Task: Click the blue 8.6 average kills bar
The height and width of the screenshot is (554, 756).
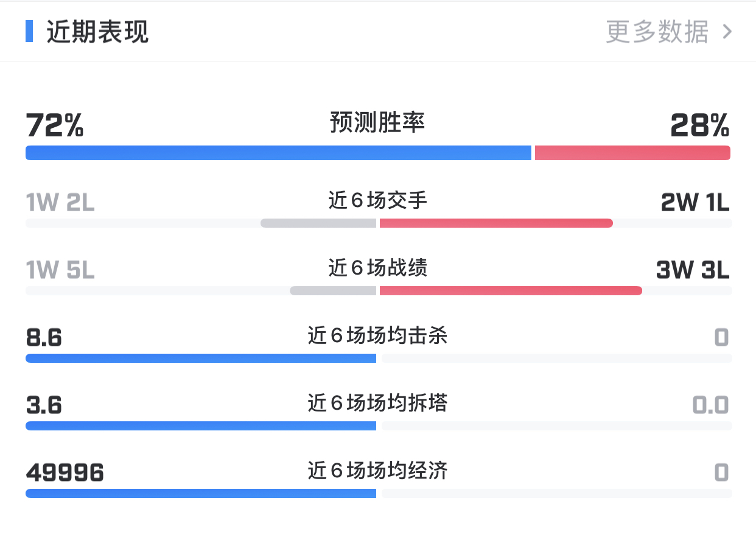Action: [x=201, y=358]
